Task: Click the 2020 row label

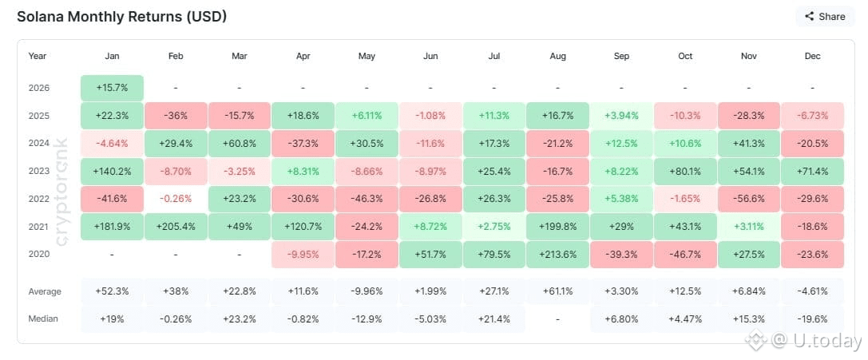Action: pyautogui.click(x=38, y=254)
